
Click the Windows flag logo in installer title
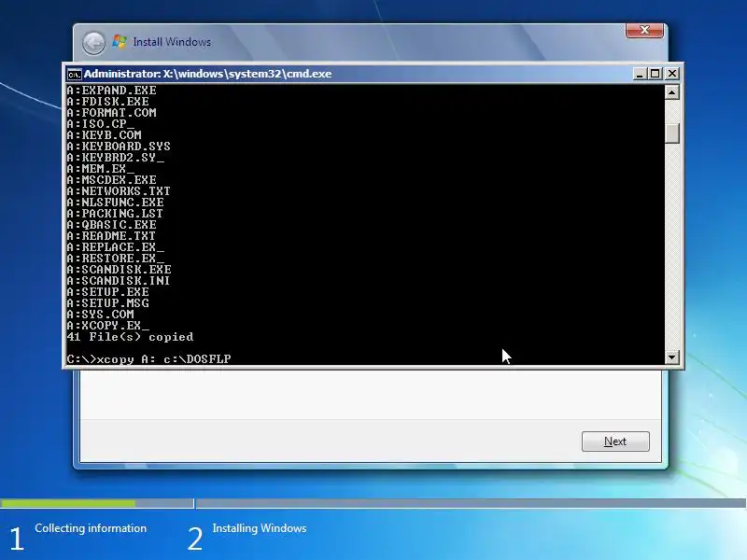120,41
